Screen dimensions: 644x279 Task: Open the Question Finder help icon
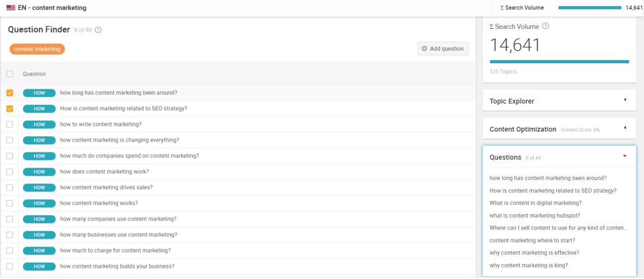[98, 30]
